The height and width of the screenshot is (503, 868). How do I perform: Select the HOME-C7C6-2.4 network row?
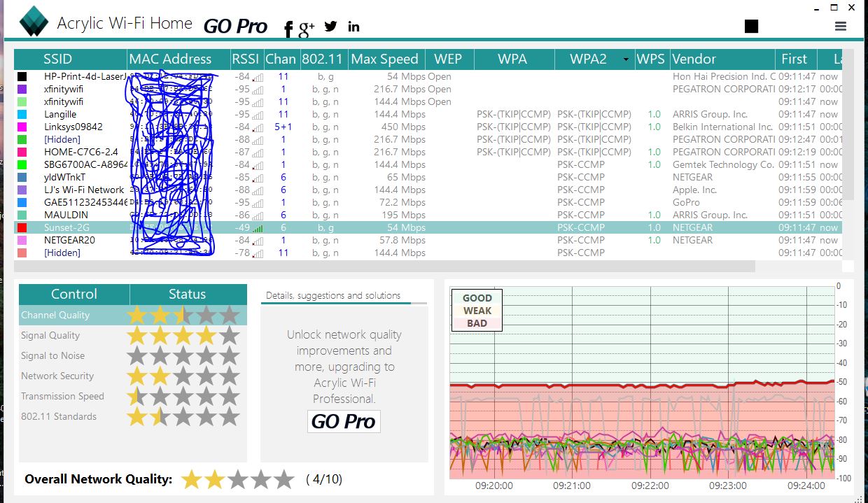tap(428, 152)
